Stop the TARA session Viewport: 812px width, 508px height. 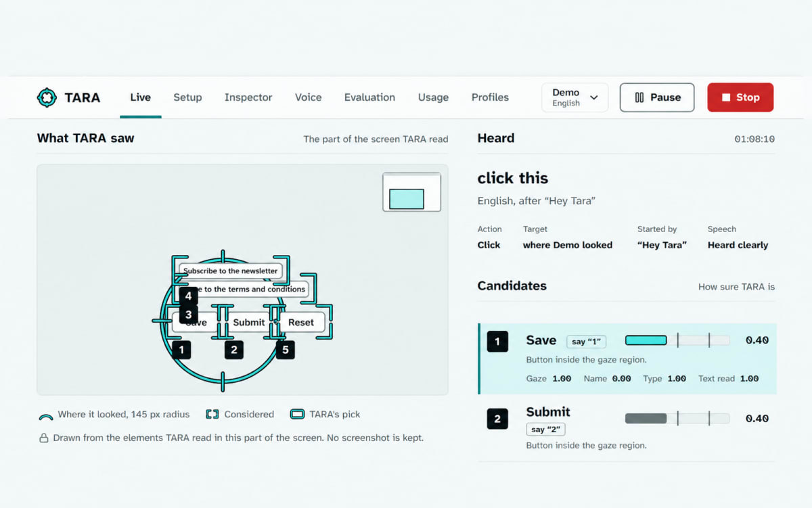click(x=740, y=97)
